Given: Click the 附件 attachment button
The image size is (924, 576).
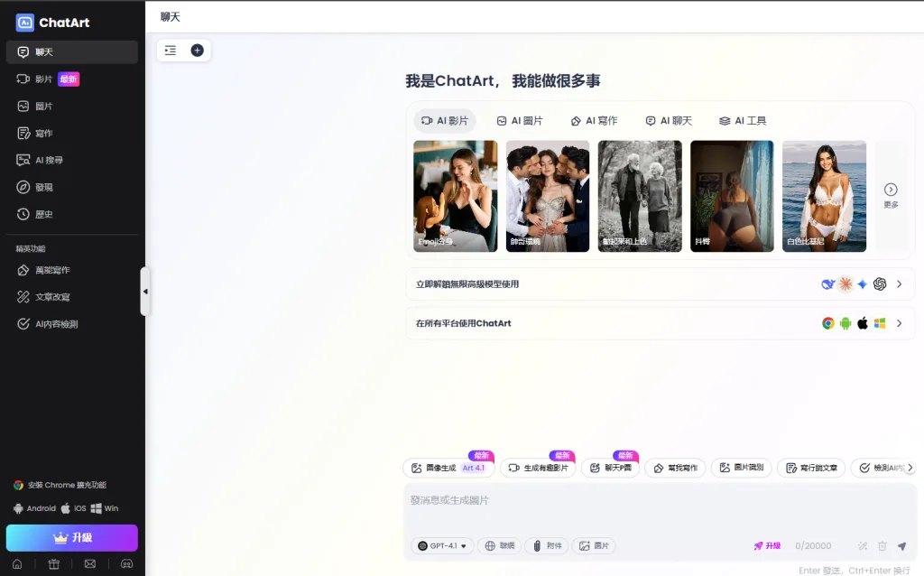Looking at the screenshot, I should click(x=548, y=546).
